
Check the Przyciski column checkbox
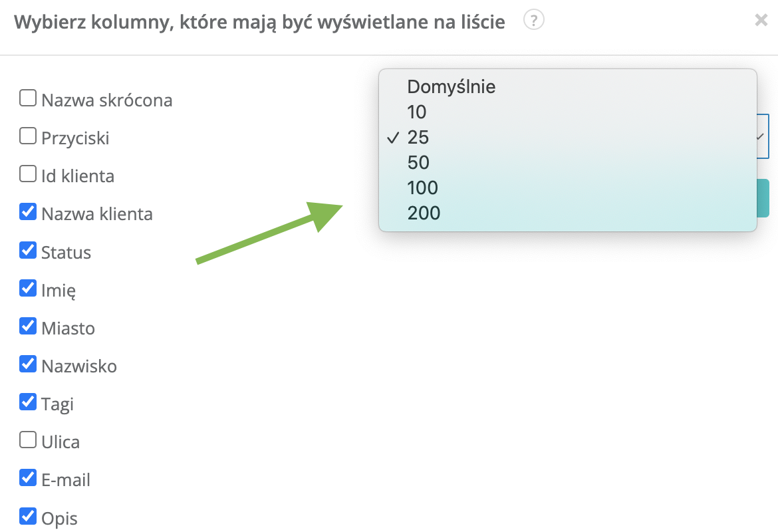(28, 137)
